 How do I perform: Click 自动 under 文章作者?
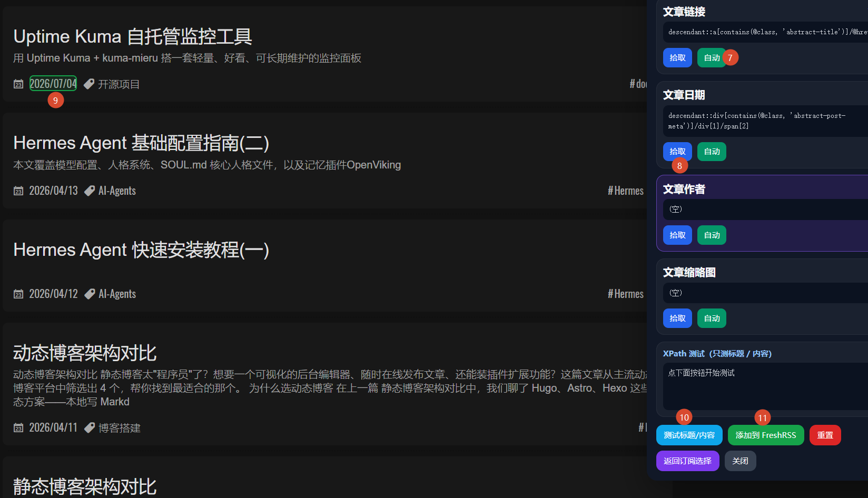coord(712,235)
